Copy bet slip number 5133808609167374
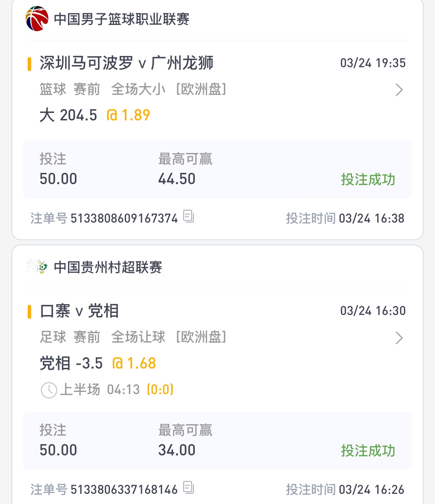 (x=188, y=217)
